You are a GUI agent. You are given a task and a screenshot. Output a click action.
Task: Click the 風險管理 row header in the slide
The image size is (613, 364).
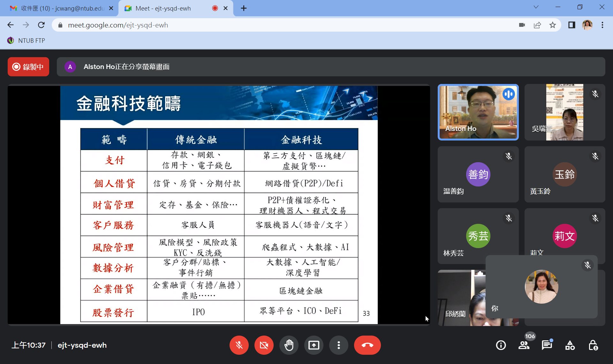pos(113,247)
